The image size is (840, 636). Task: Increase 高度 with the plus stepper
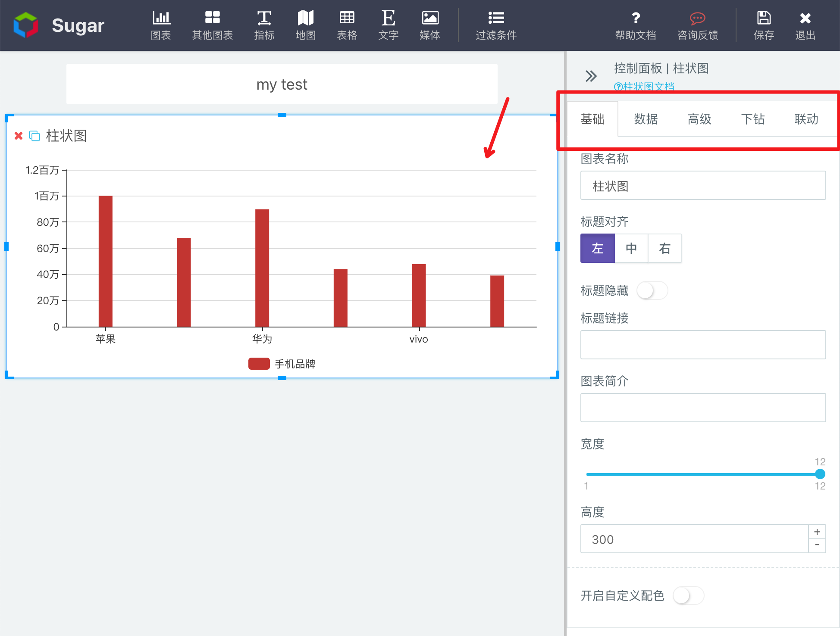817,532
